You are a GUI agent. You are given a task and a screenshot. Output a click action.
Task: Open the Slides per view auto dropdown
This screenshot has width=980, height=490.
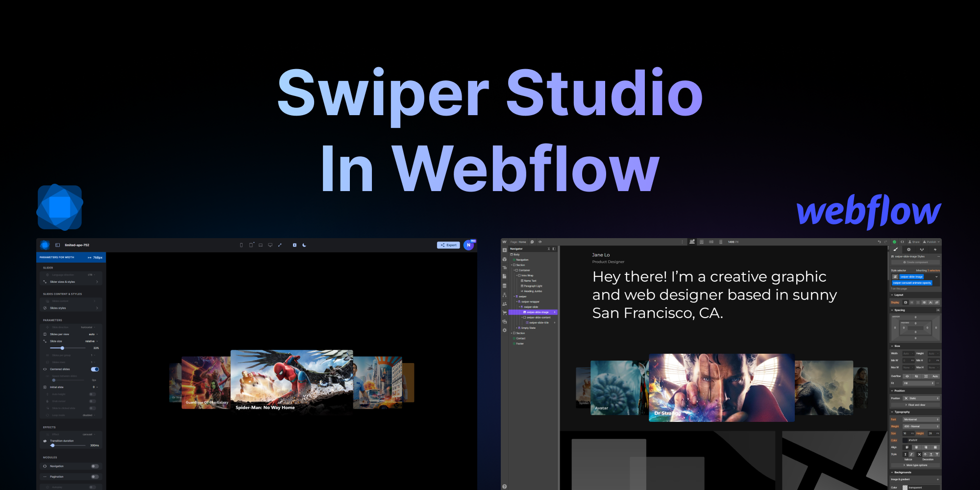click(x=93, y=334)
